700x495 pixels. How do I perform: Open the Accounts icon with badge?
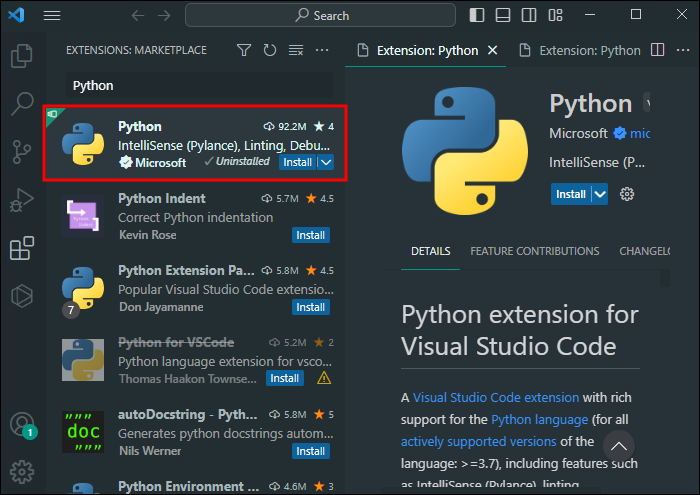point(22,424)
